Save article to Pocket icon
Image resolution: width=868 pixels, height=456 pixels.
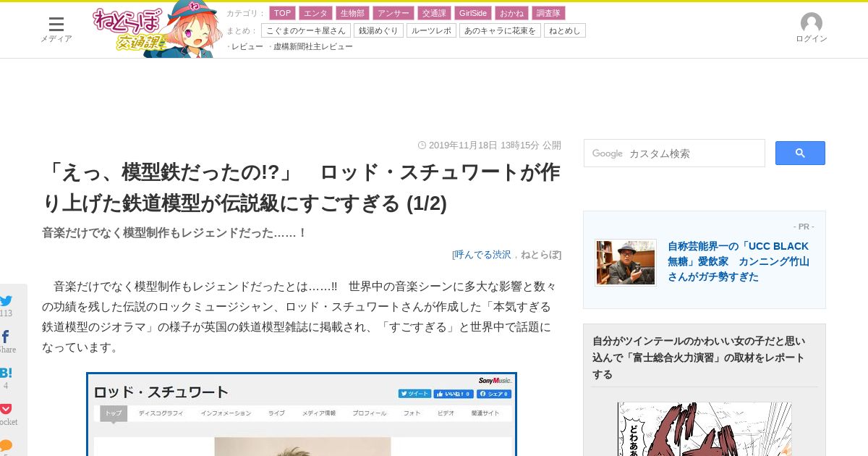(x=6, y=409)
